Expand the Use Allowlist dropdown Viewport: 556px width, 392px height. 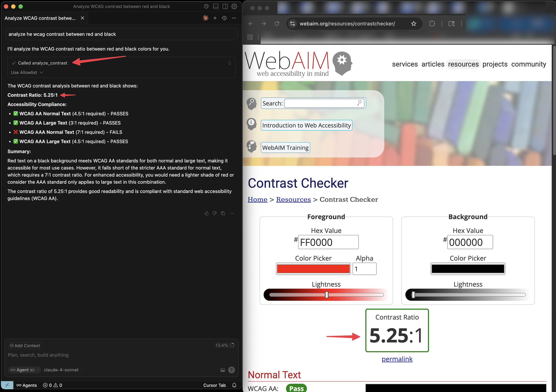[x=27, y=72]
